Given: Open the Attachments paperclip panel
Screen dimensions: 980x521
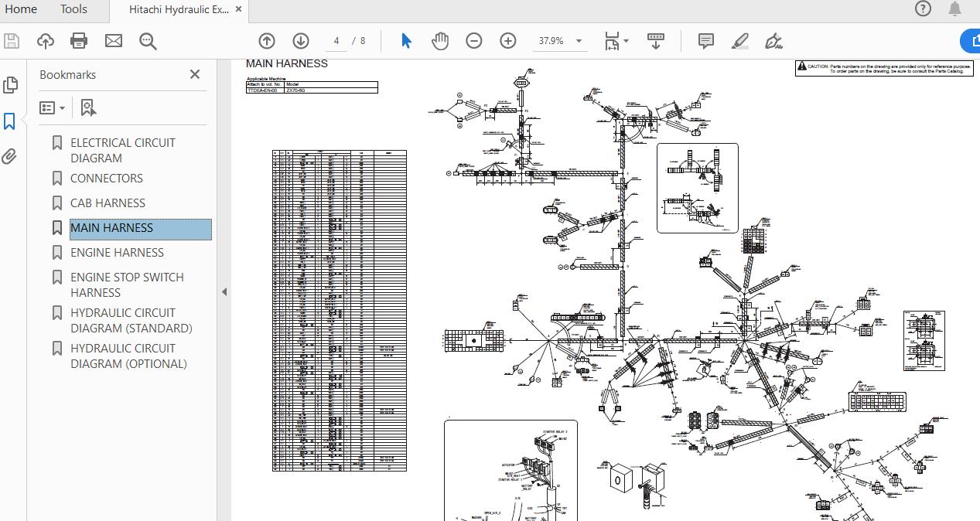Looking at the screenshot, I should (x=9, y=157).
